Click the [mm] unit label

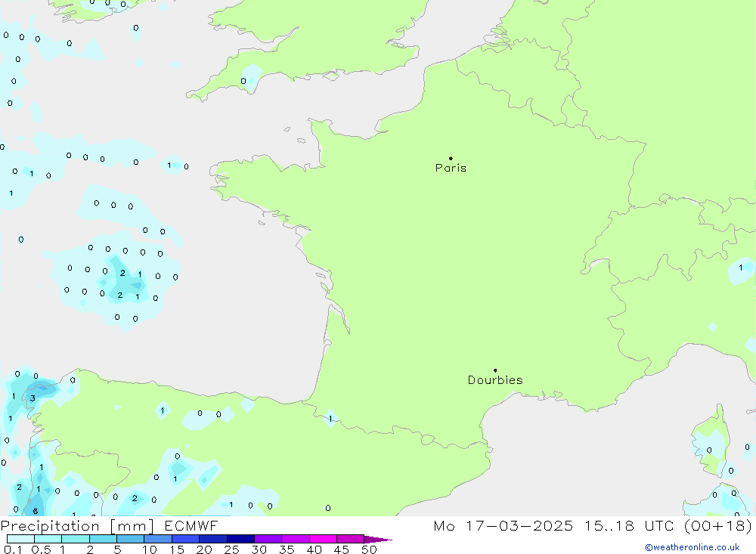tap(132, 526)
